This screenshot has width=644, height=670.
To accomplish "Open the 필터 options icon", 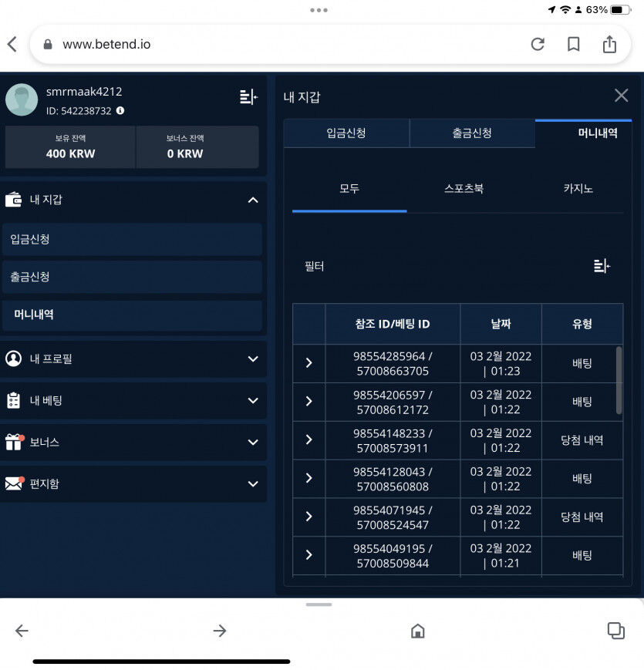I will [x=602, y=266].
